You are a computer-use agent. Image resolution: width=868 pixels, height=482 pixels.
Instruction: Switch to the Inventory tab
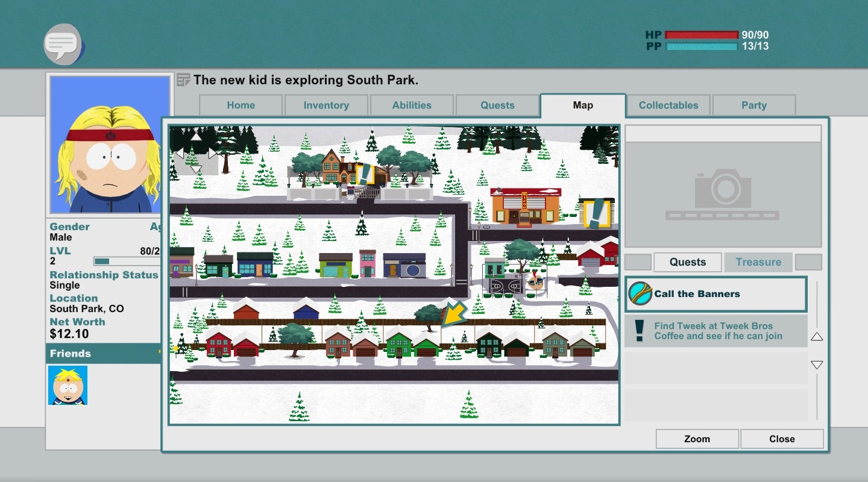point(326,105)
